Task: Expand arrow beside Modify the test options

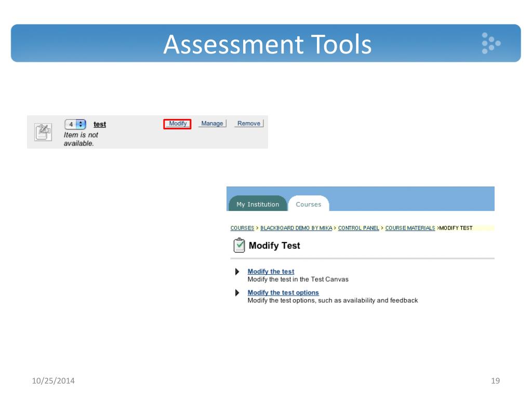Action: coord(237,292)
